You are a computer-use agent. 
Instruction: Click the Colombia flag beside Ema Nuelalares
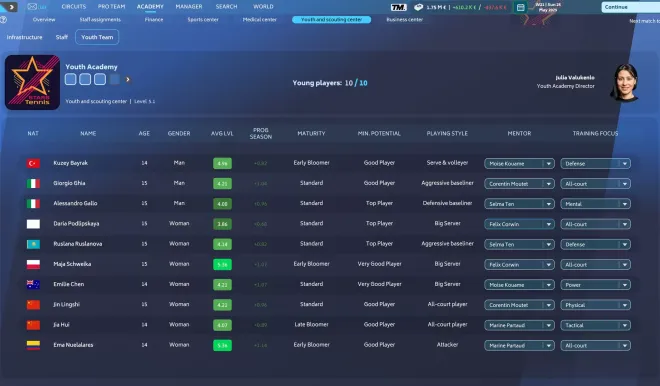[x=33, y=345]
